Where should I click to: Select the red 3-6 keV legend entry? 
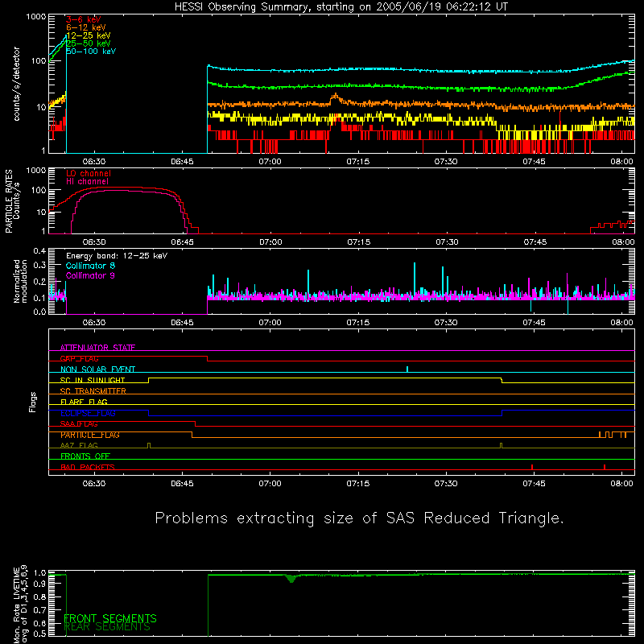[x=84, y=19]
